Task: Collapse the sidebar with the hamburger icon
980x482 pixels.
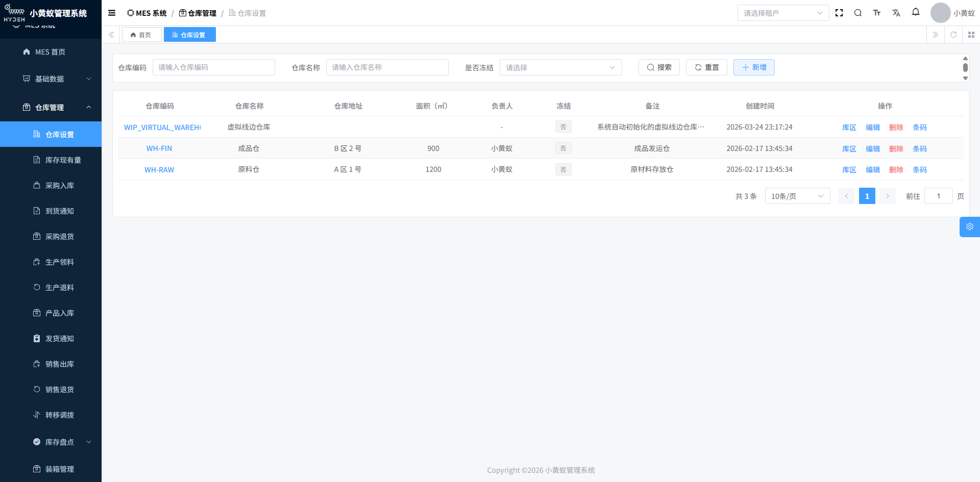Action: (x=112, y=13)
